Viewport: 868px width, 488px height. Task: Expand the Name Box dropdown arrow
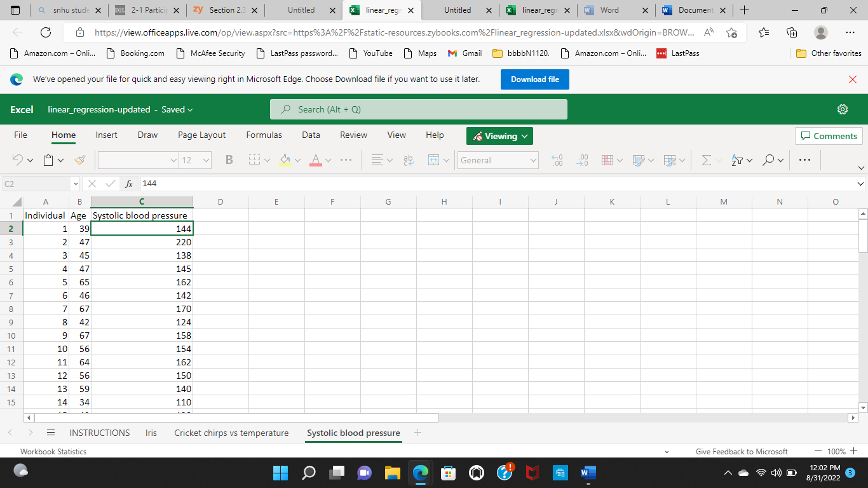coord(76,184)
